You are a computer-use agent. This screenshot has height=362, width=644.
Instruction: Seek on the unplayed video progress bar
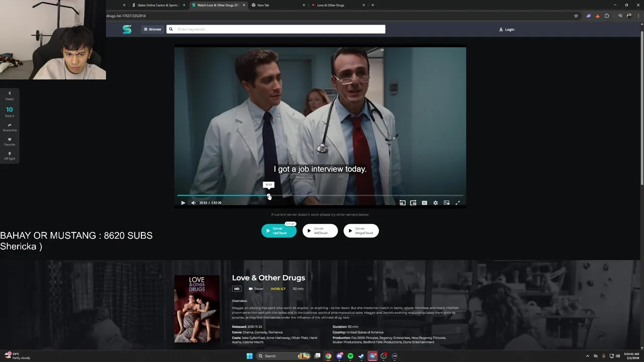point(366,196)
